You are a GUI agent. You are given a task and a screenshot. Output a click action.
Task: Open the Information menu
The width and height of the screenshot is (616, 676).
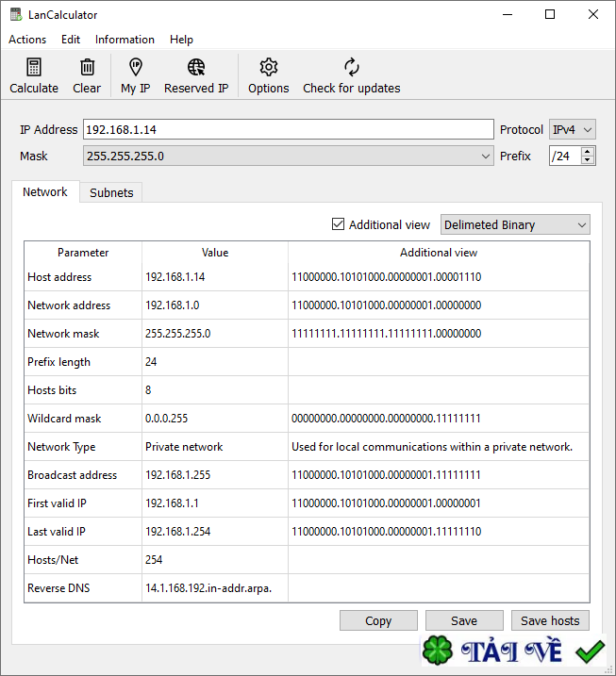(125, 40)
